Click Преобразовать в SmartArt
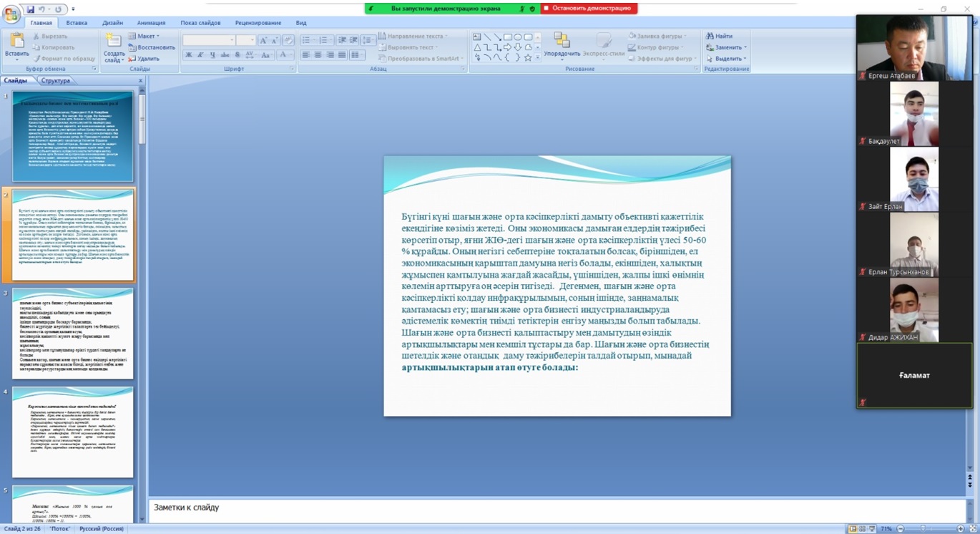The height and width of the screenshot is (534, 980). (419, 59)
